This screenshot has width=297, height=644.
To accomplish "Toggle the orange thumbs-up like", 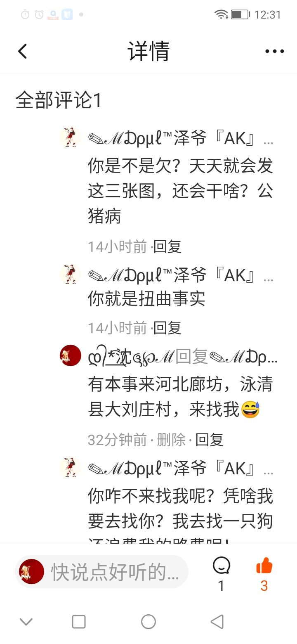I will click(264, 566).
